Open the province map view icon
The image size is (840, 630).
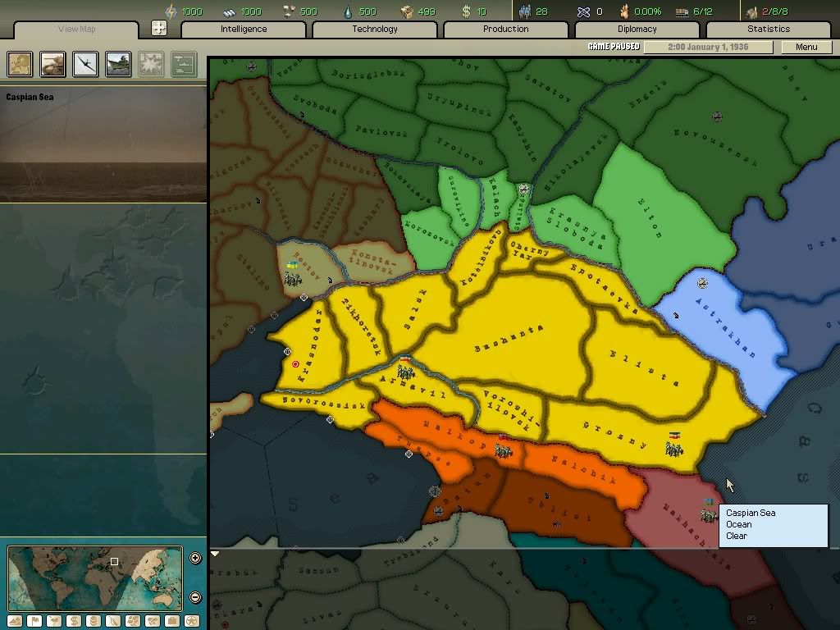pyautogui.click(x=20, y=64)
